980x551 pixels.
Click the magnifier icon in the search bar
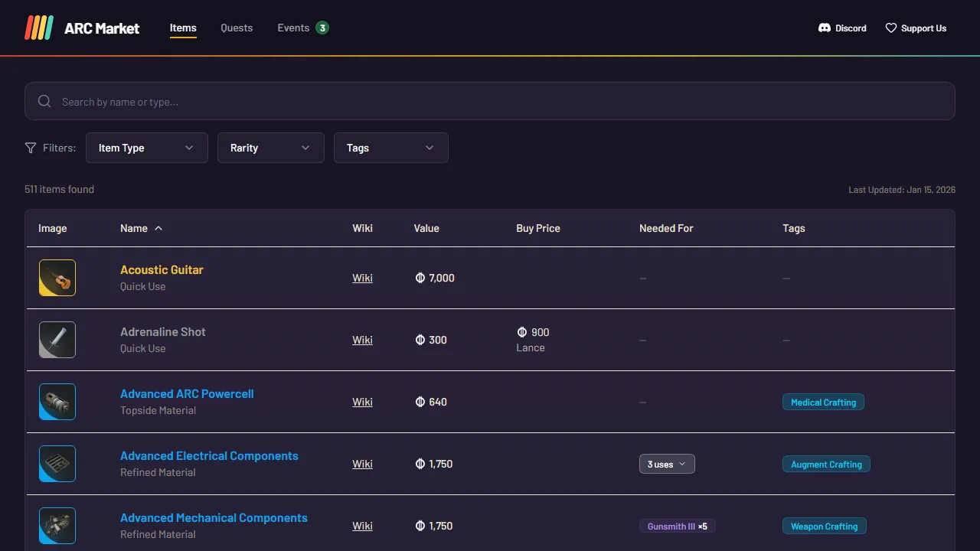(44, 101)
